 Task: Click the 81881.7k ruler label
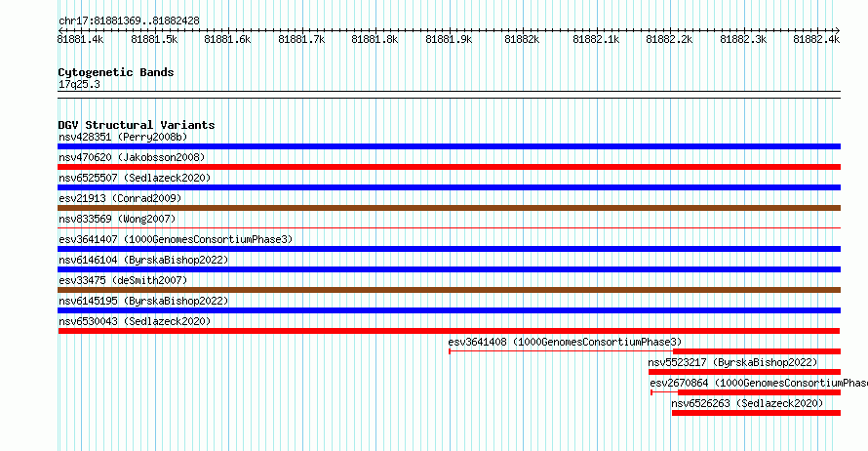pos(301,39)
